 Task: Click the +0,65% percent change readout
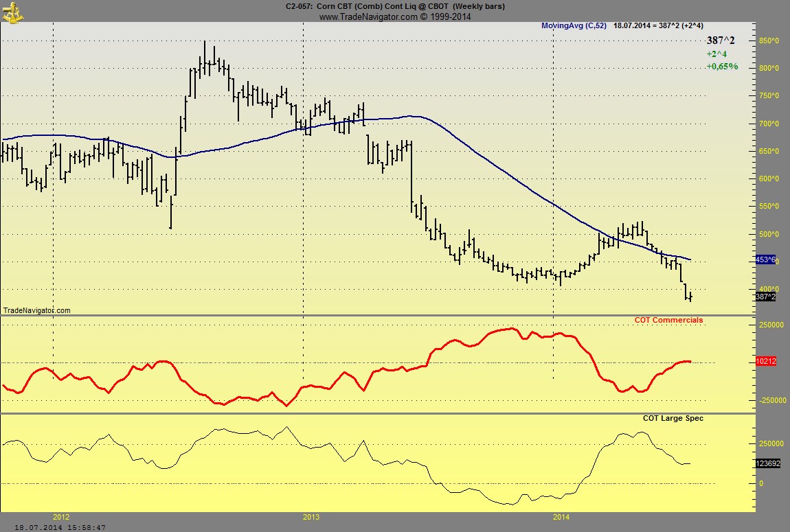(721, 67)
